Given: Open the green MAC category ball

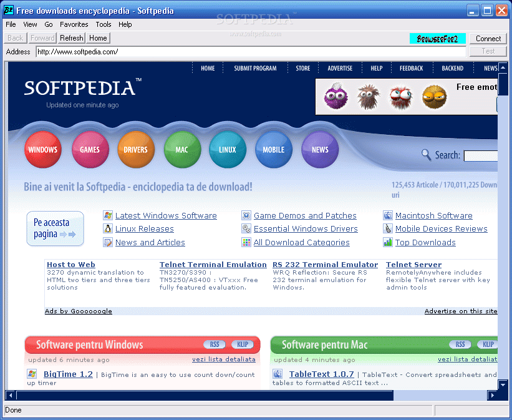Looking at the screenshot, I should pos(182,149).
